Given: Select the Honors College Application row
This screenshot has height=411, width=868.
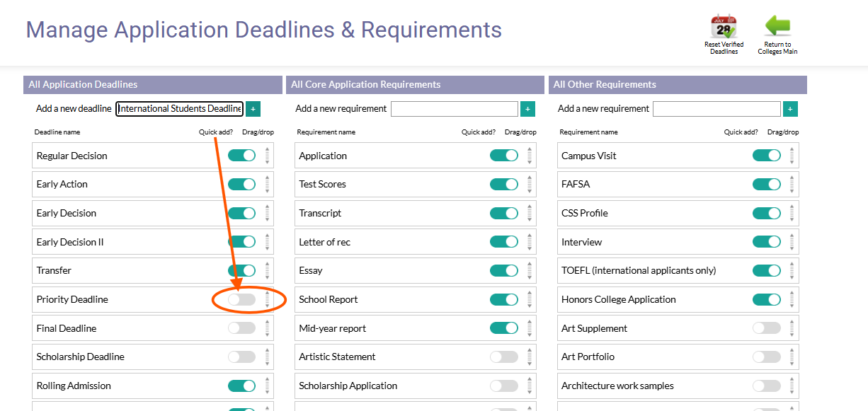Looking at the screenshot, I should [x=678, y=299].
